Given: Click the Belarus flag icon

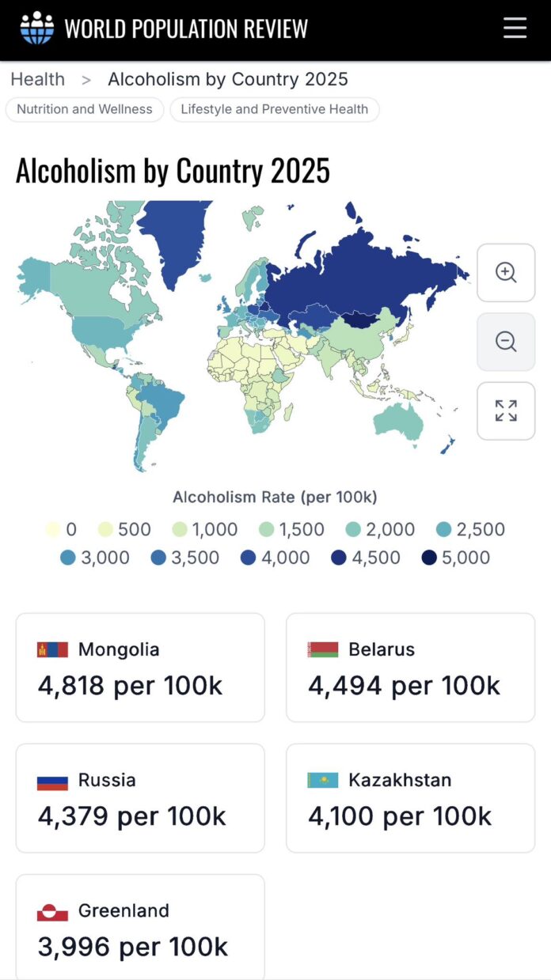Looking at the screenshot, I should pyautogui.click(x=322, y=649).
